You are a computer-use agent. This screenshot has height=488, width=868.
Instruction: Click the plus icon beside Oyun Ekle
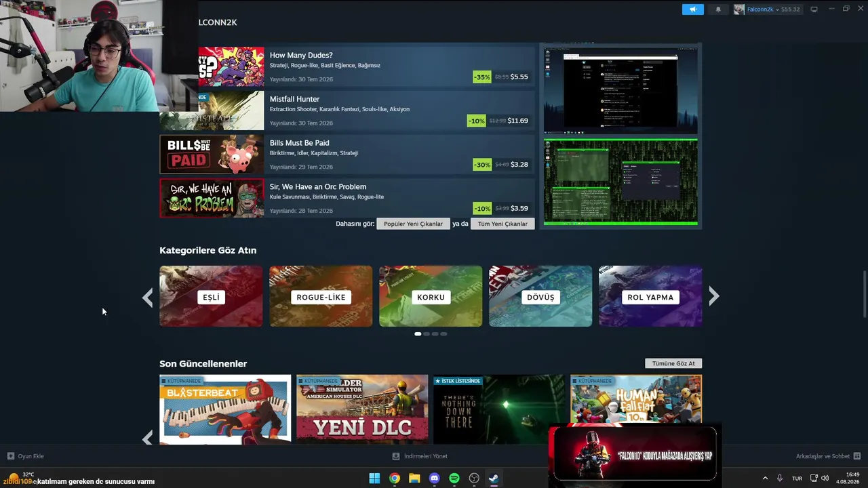point(11,456)
